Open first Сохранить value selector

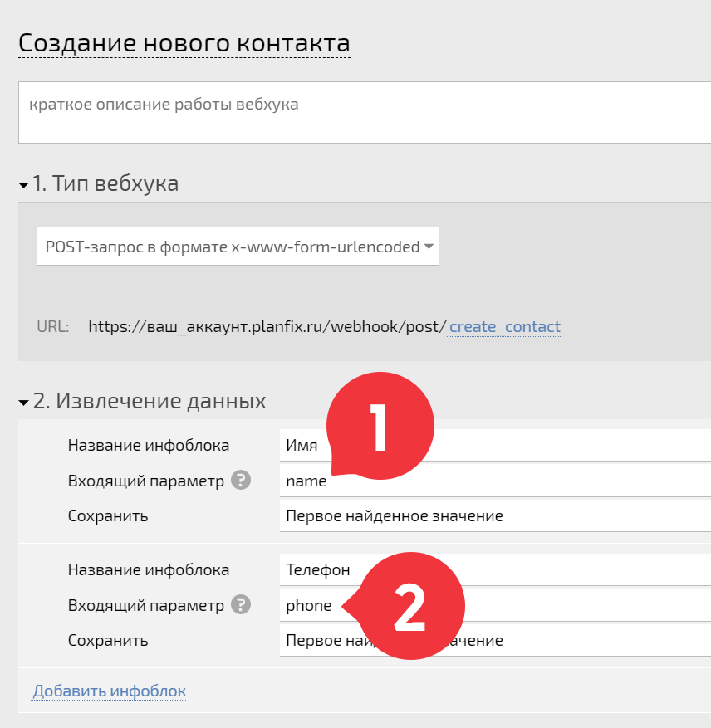coord(495,515)
